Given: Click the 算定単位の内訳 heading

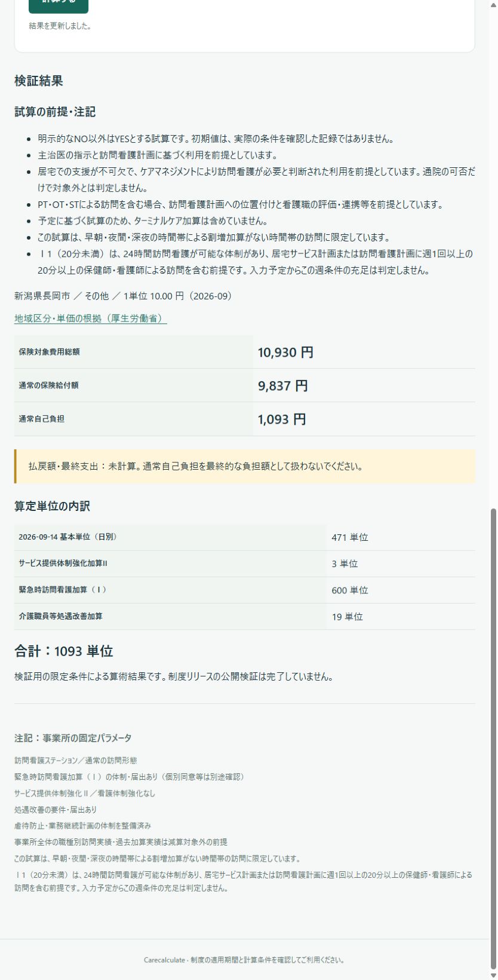Looking at the screenshot, I should (x=53, y=506).
